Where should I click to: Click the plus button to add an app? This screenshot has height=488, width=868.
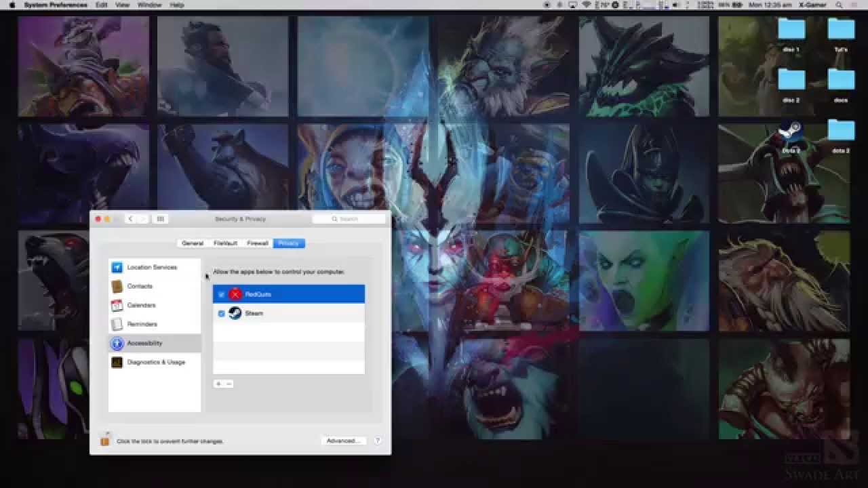point(218,384)
